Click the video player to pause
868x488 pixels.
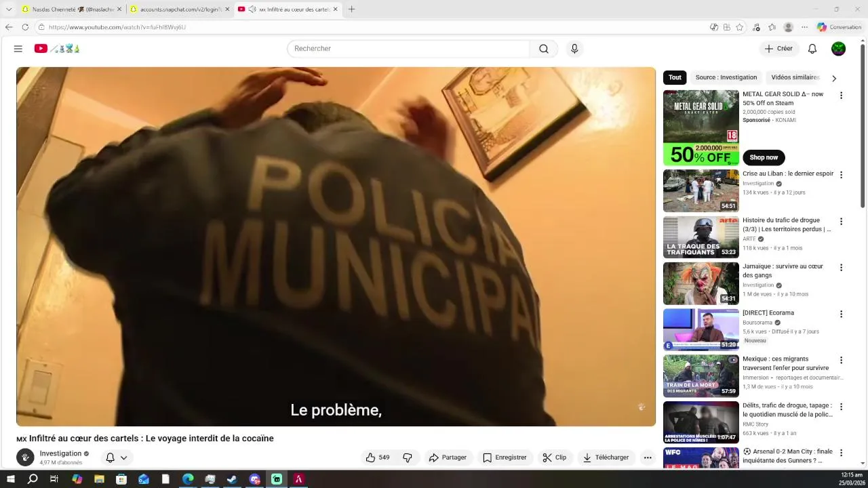pyautogui.click(x=336, y=246)
